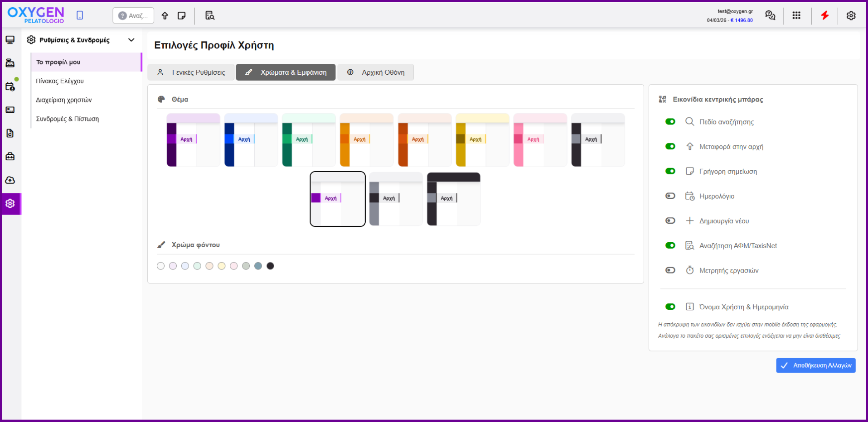
Task: Open the Αρχική Οθόνη tab
Action: point(375,72)
